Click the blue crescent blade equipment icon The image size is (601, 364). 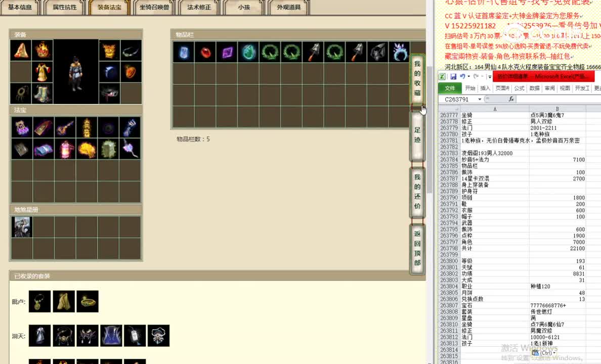click(x=109, y=72)
